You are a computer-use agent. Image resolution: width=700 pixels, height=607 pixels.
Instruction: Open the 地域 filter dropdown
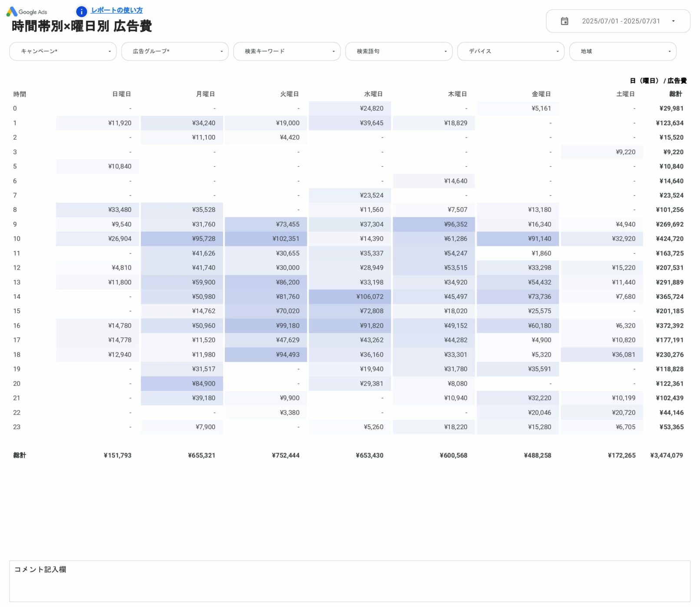tap(623, 51)
